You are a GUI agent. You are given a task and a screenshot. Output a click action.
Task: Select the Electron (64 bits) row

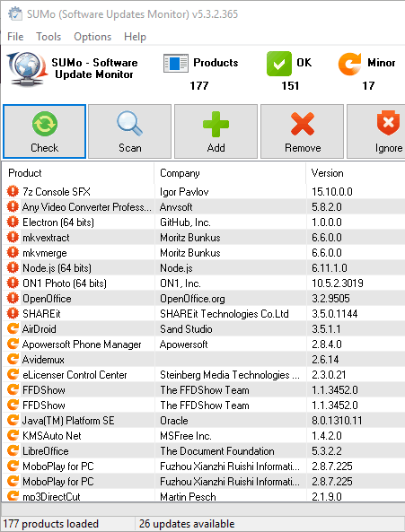(x=204, y=222)
